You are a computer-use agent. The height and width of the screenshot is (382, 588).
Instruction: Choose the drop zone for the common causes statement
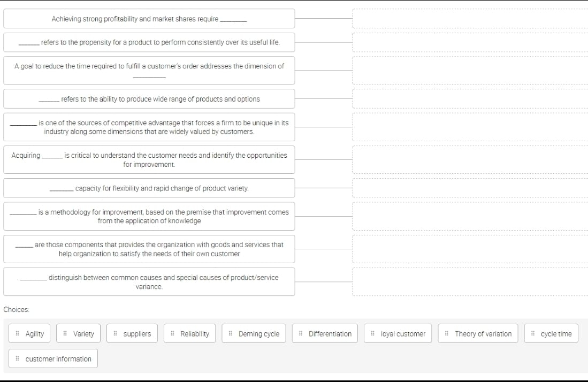click(470, 281)
